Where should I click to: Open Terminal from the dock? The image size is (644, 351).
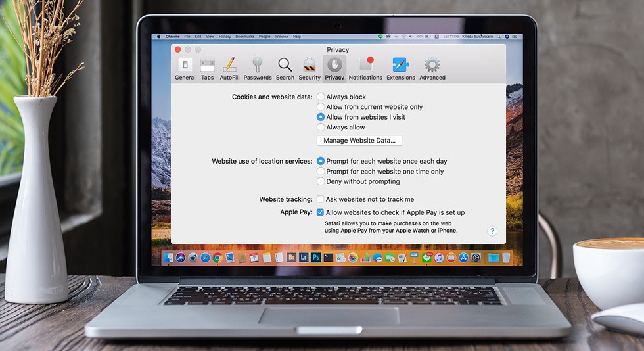pos(329,258)
